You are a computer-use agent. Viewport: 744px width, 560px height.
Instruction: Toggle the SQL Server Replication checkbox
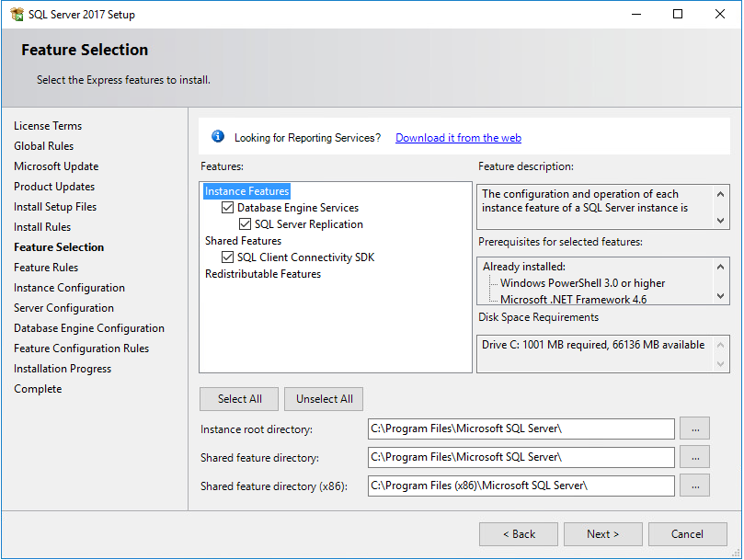point(245,224)
